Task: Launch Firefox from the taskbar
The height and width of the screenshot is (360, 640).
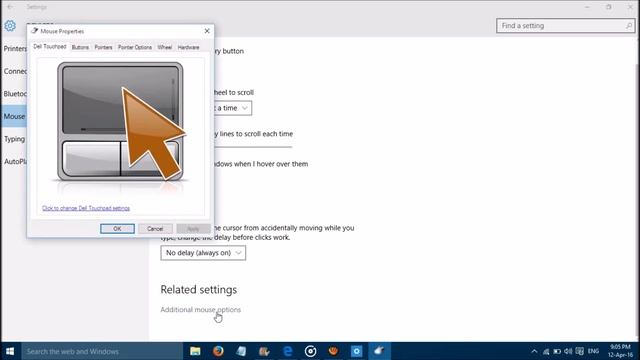Action: click(218, 351)
